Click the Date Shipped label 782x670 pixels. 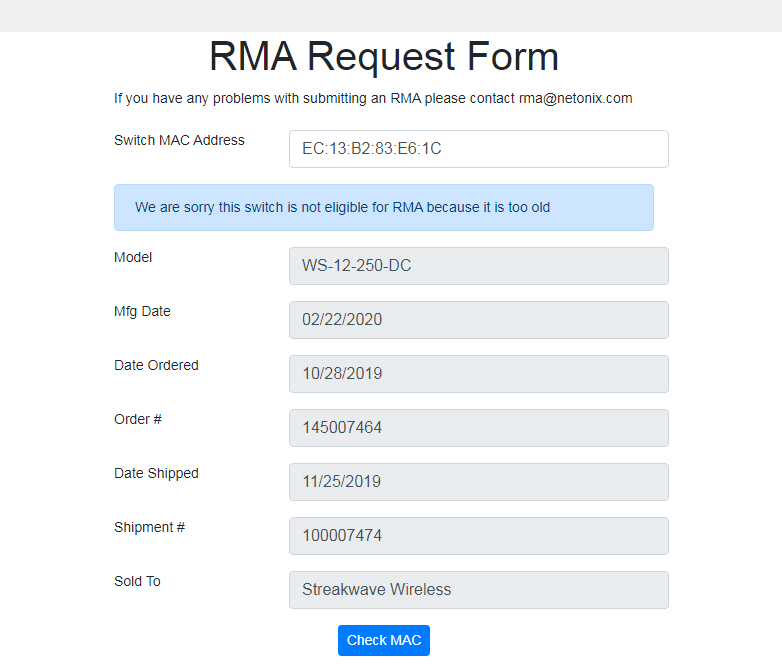(156, 473)
